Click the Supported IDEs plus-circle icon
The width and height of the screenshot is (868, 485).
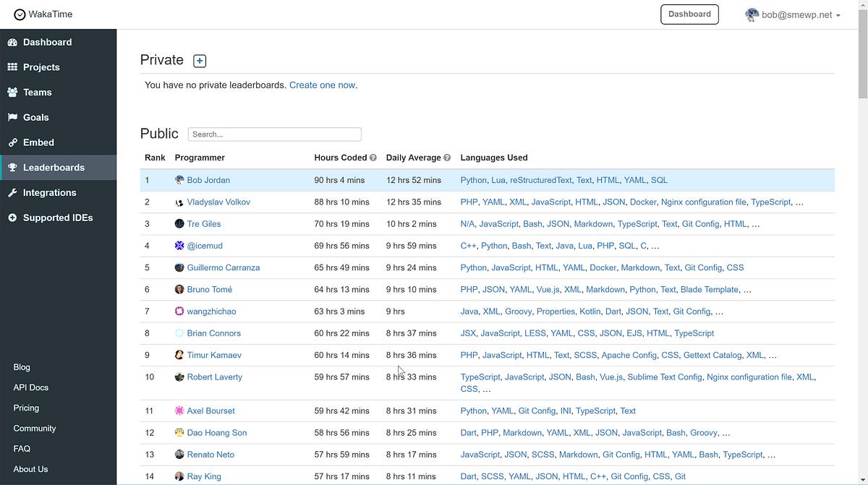tap(12, 218)
